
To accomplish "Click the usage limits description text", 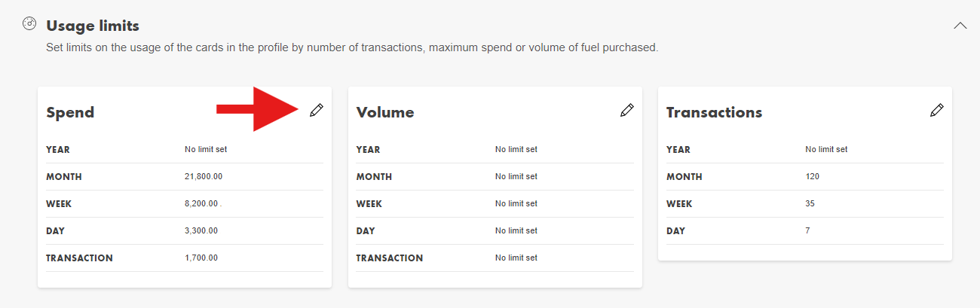I will (352, 47).
